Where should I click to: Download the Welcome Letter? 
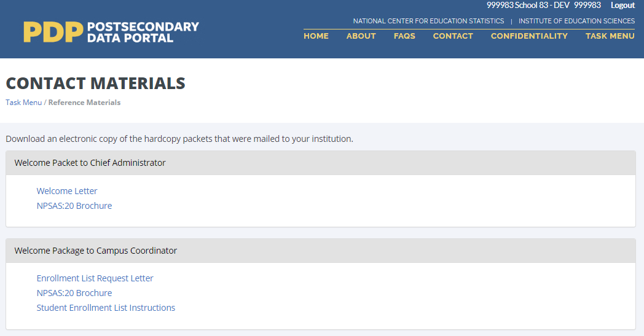click(67, 191)
